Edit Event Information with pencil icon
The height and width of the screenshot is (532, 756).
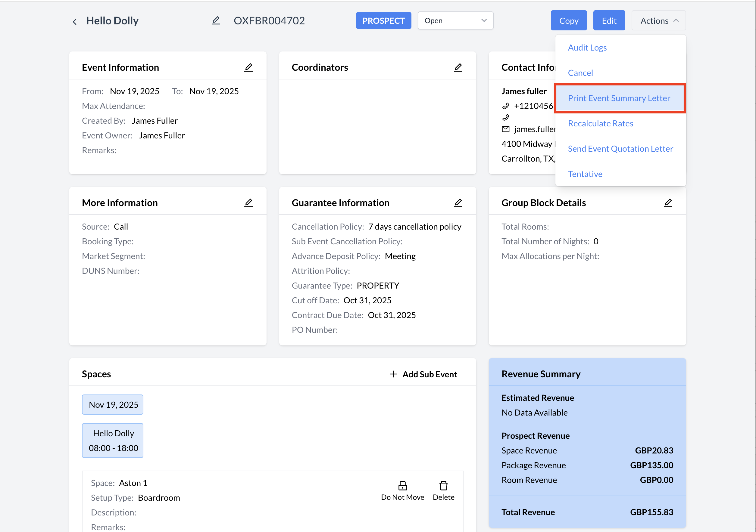(x=248, y=67)
